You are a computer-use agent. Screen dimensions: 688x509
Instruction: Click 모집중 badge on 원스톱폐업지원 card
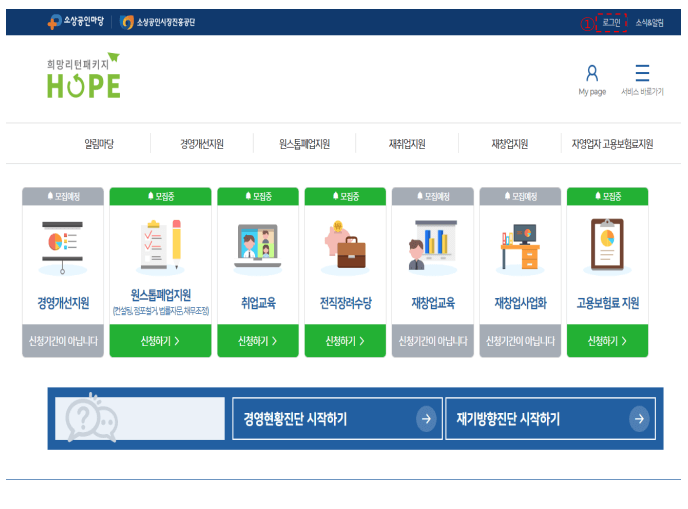coord(161,196)
